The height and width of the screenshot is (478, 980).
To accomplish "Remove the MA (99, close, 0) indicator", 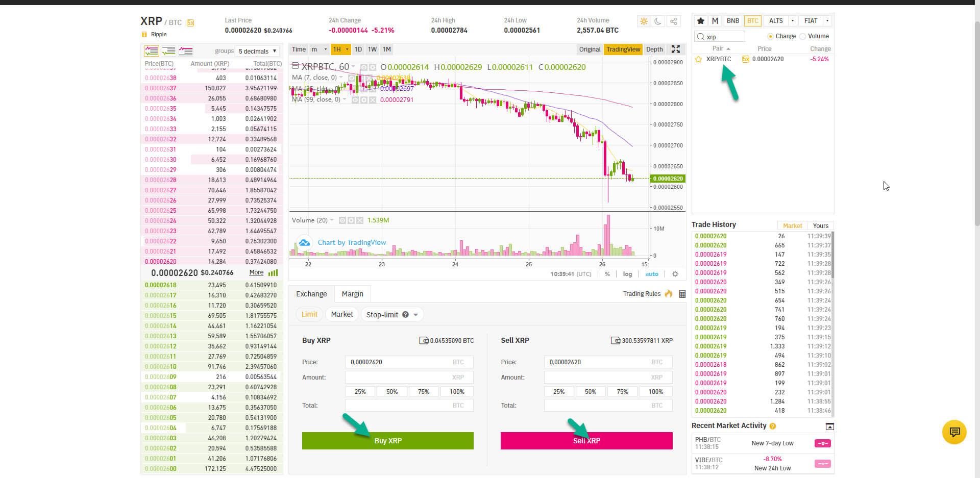I will tap(373, 100).
